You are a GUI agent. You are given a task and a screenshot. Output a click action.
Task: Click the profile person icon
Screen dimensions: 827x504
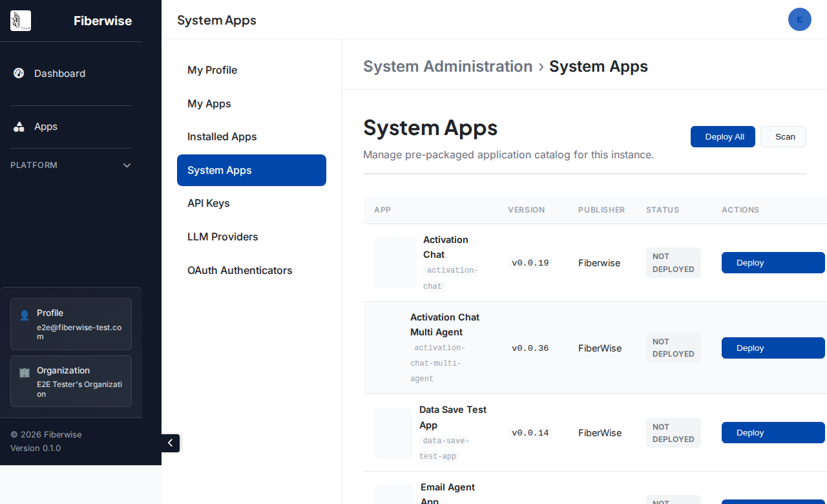click(24, 315)
